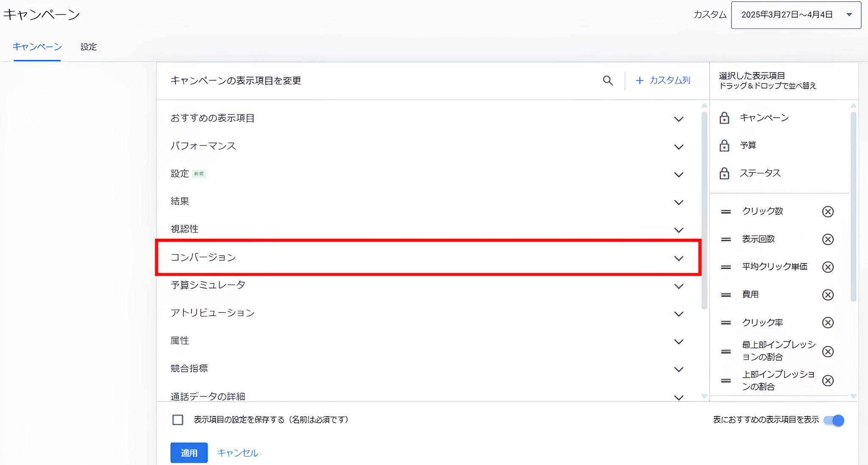The image size is (868, 465).
Task: Select the キャンペーン tab
Action: click(x=37, y=47)
